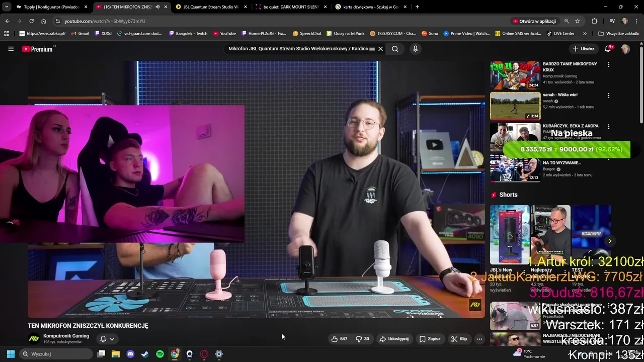Open the apps grid in bookmarks bar
644x362 pixels.
(7, 33)
